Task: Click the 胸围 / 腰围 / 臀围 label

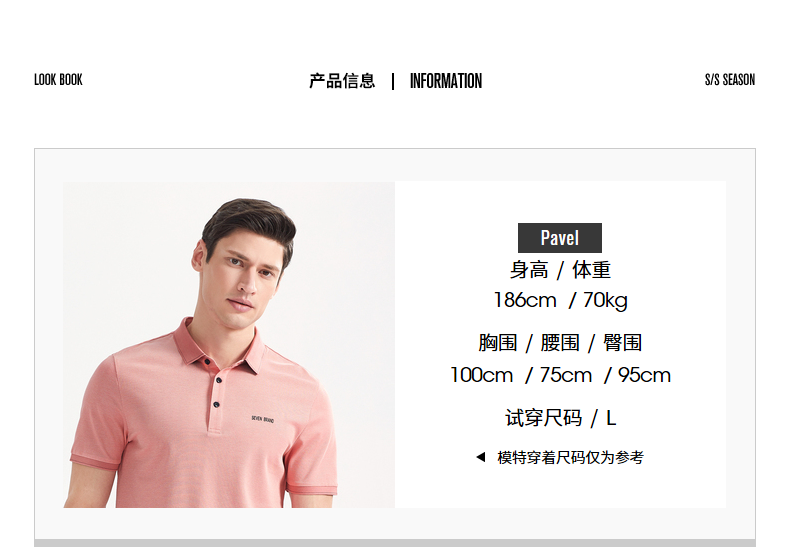Action: click(560, 343)
